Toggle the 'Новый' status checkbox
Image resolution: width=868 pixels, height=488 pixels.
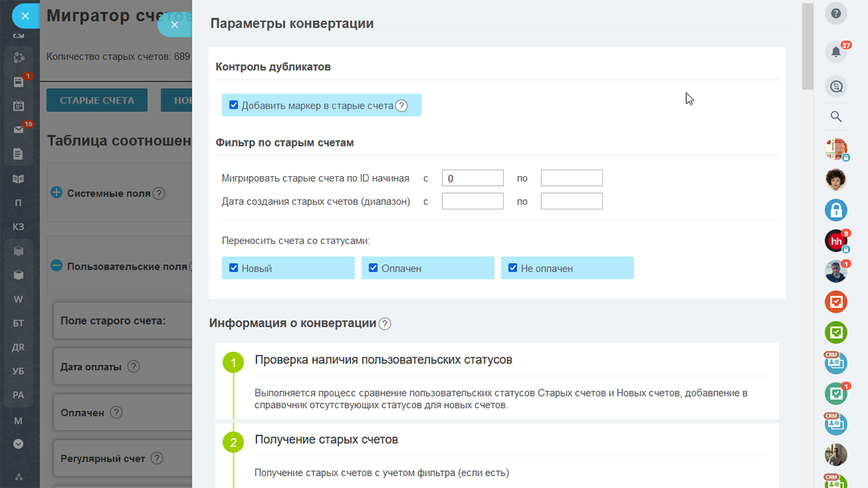tap(233, 268)
